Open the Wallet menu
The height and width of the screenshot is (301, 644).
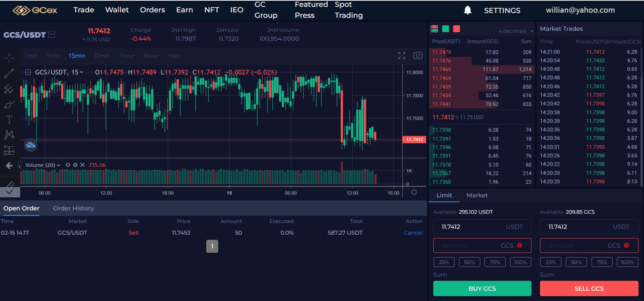[x=117, y=10]
